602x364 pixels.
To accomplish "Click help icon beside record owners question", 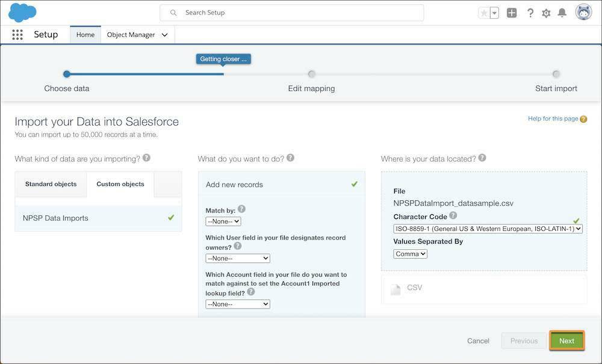I will (238, 246).
